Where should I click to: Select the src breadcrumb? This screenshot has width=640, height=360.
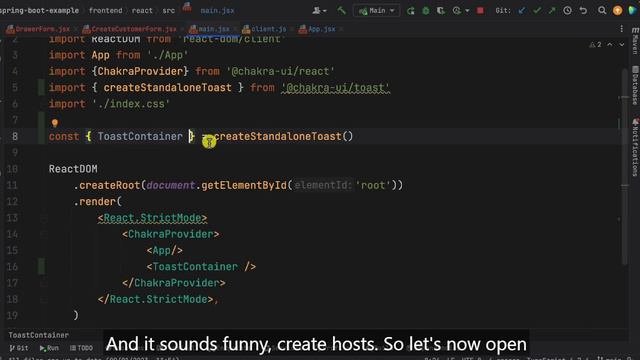pyautogui.click(x=169, y=11)
